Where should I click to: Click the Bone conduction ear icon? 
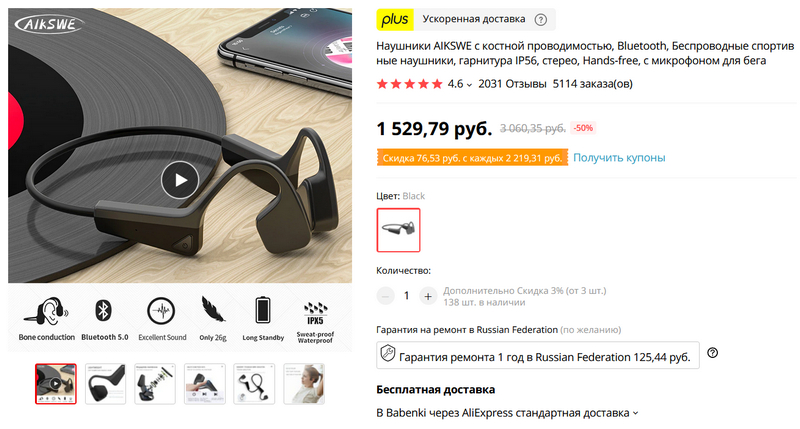46,311
